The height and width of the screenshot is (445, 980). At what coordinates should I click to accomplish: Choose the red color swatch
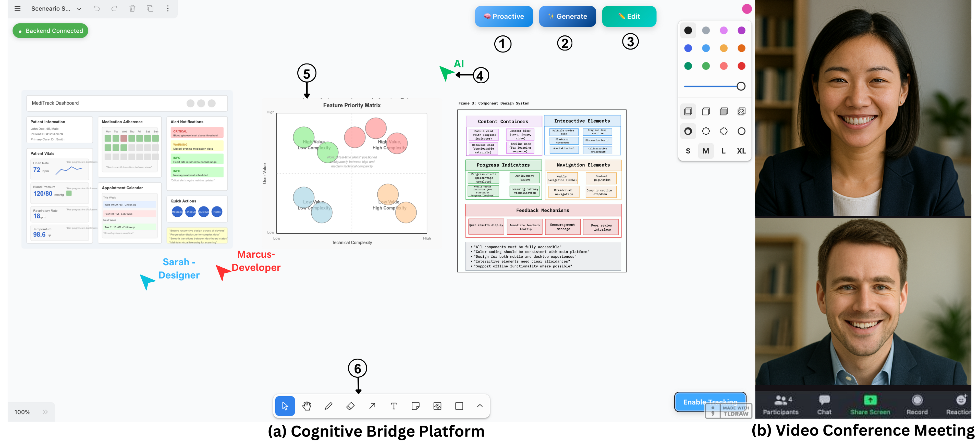pos(741,66)
